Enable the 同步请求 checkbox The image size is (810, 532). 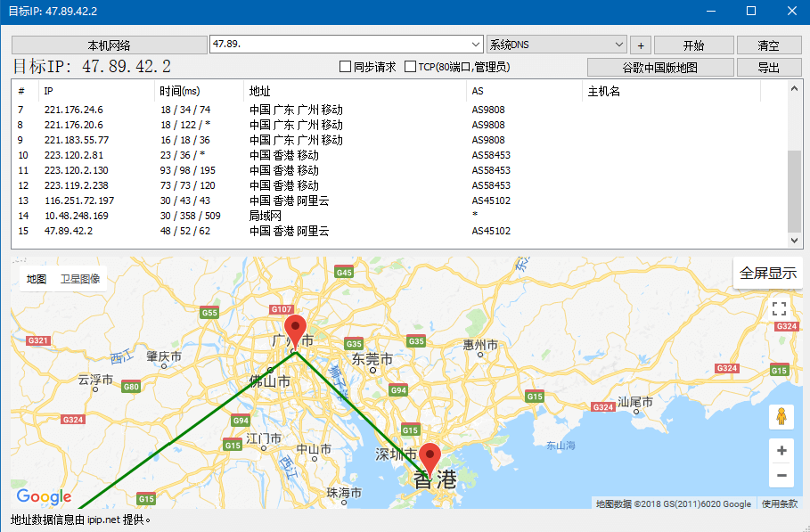tap(345, 67)
